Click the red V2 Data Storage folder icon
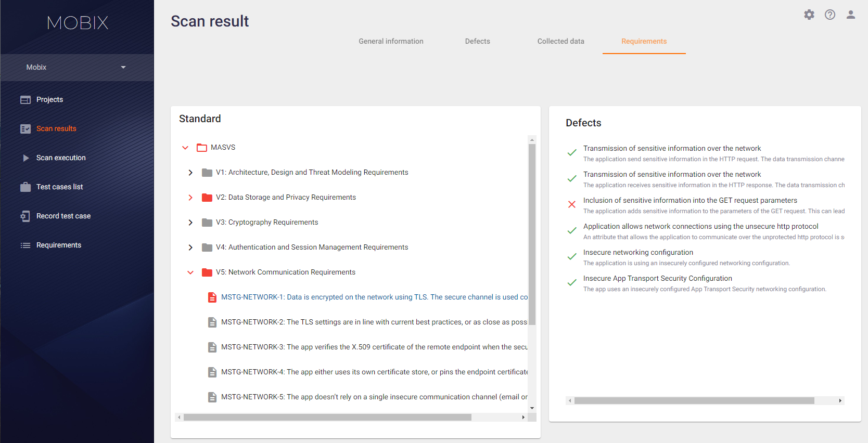 tap(207, 198)
